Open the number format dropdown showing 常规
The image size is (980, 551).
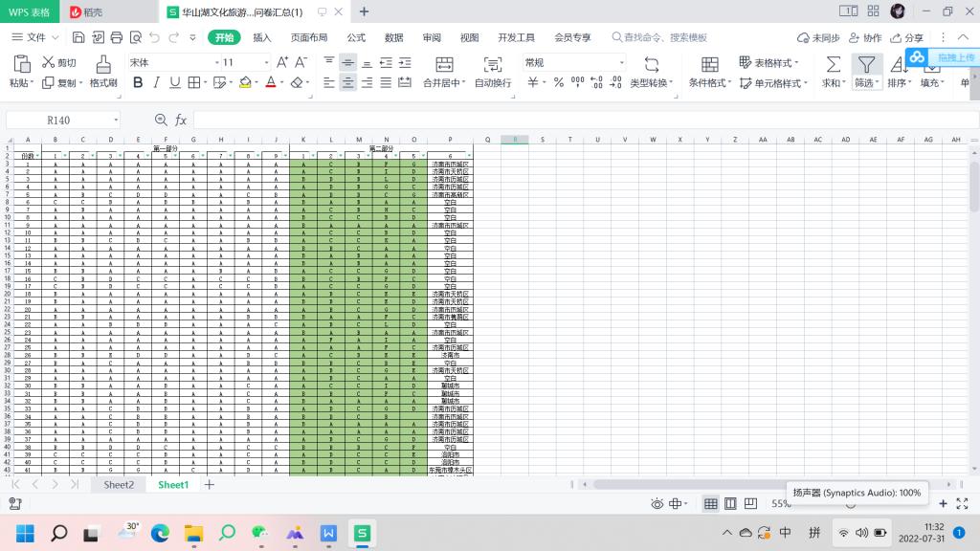tap(621, 62)
